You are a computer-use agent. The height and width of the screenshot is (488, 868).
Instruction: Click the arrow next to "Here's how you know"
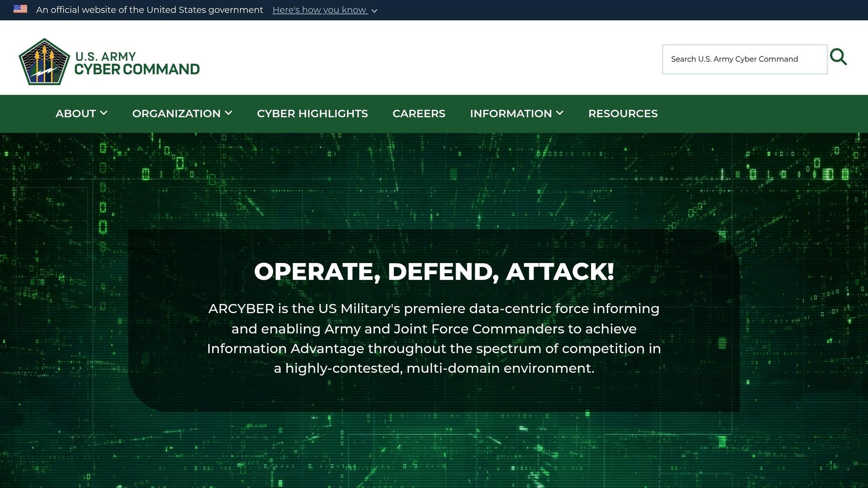coord(374,11)
